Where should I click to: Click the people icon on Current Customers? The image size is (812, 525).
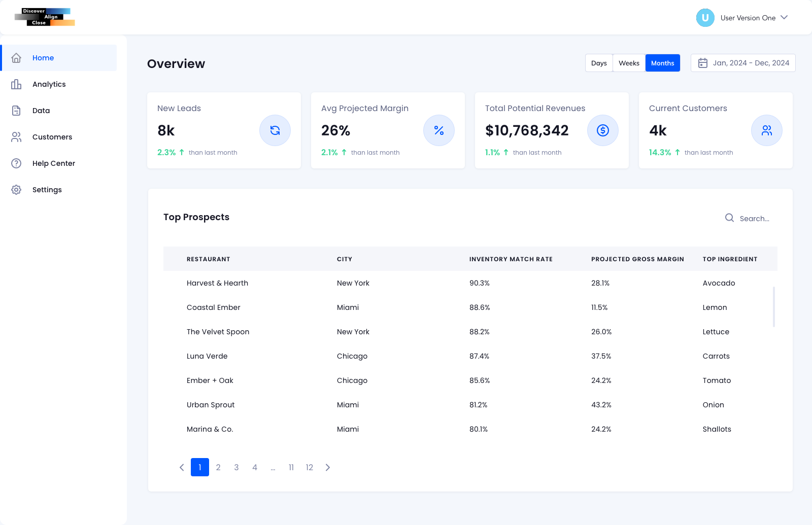[x=766, y=130]
